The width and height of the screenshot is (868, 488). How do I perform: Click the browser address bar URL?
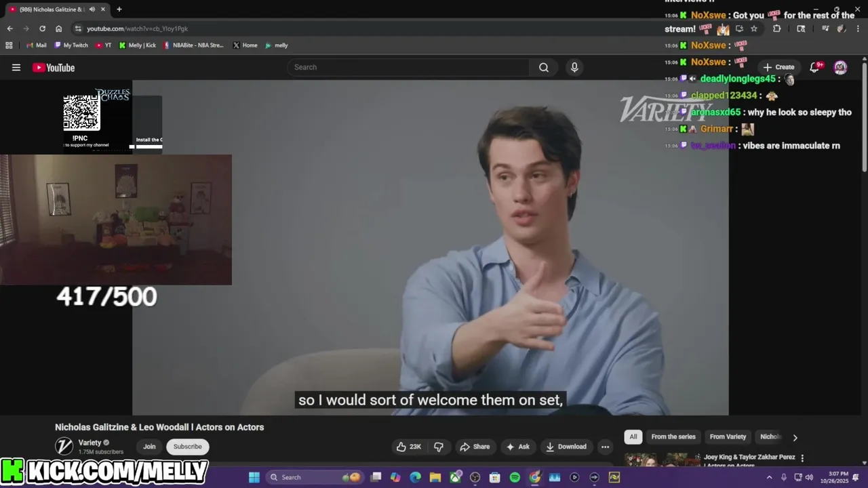[x=137, y=28]
